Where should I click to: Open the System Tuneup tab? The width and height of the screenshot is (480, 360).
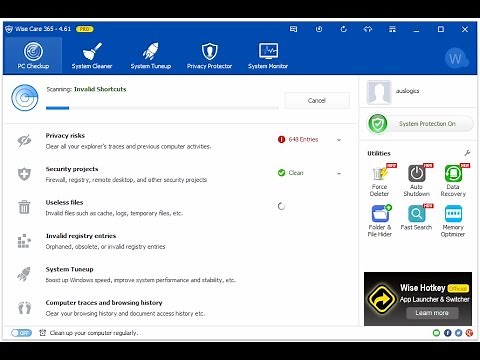pos(151,55)
